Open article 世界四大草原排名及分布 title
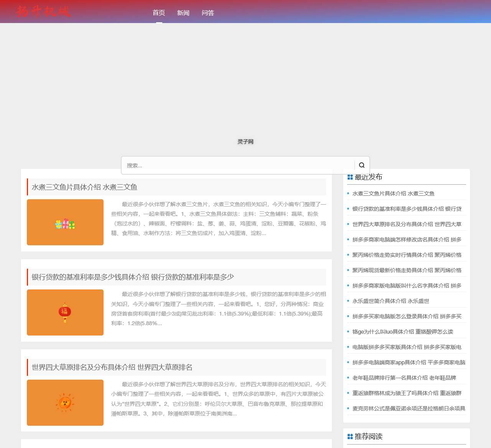 point(112,367)
